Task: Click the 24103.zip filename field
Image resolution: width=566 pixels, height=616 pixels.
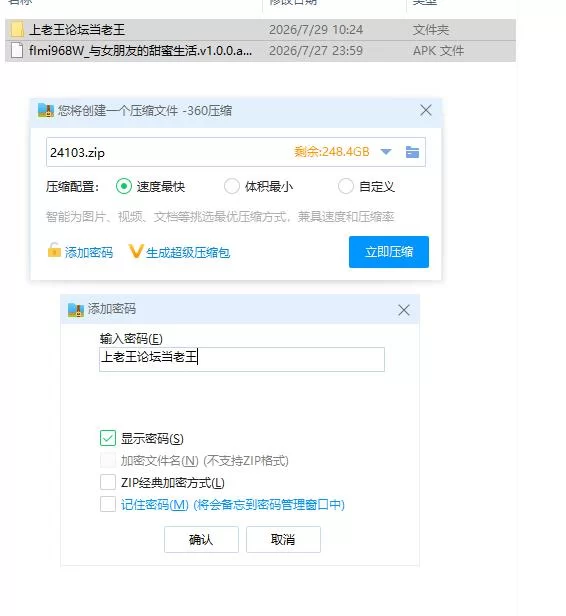Action: pyautogui.click(x=236, y=152)
